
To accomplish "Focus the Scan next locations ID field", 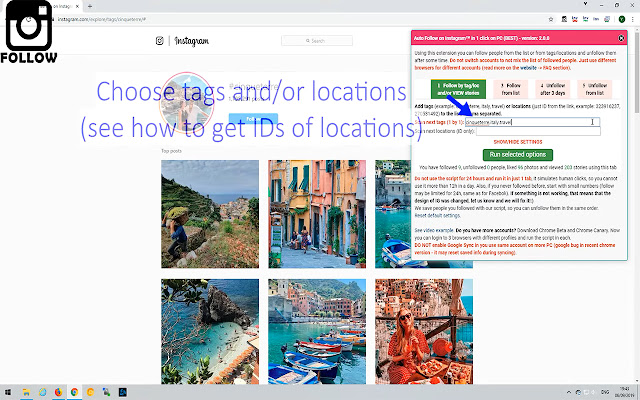I will point(538,131).
